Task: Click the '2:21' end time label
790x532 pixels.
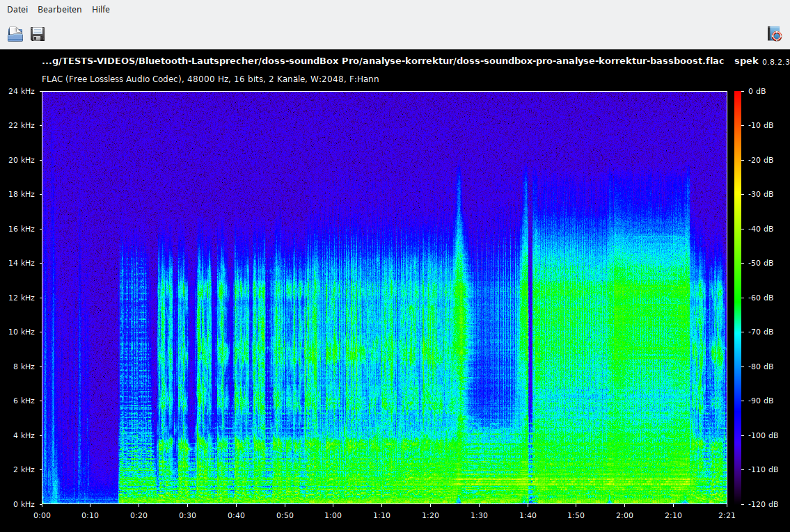Action: [x=726, y=515]
